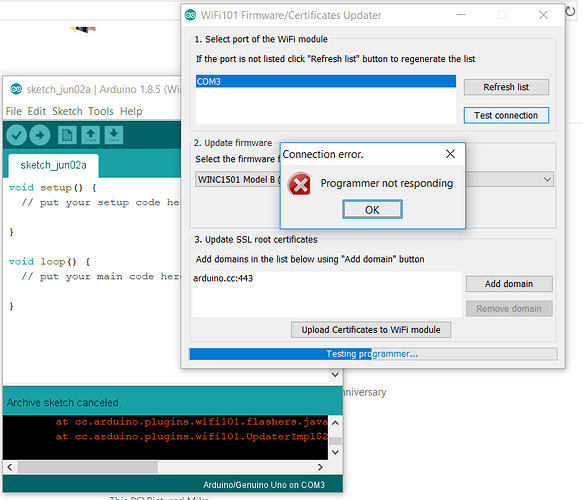Click the red error icon in dialog

click(299, 184)
